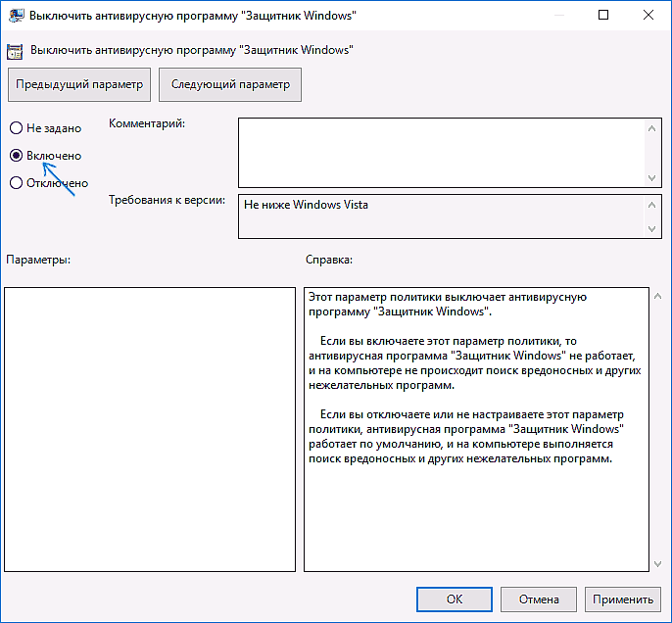Click inside the Комментарий text box
672x623 pixels.
441,152
